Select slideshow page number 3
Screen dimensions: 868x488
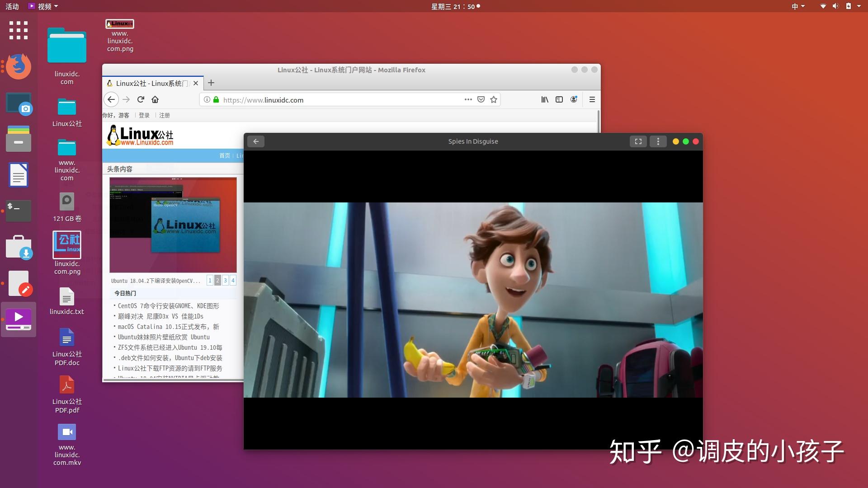(225, 280)
